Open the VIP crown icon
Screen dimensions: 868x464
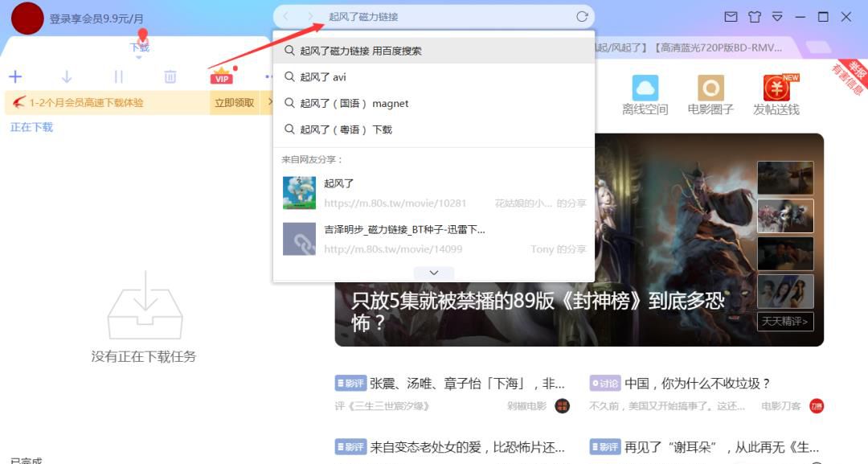222,76
